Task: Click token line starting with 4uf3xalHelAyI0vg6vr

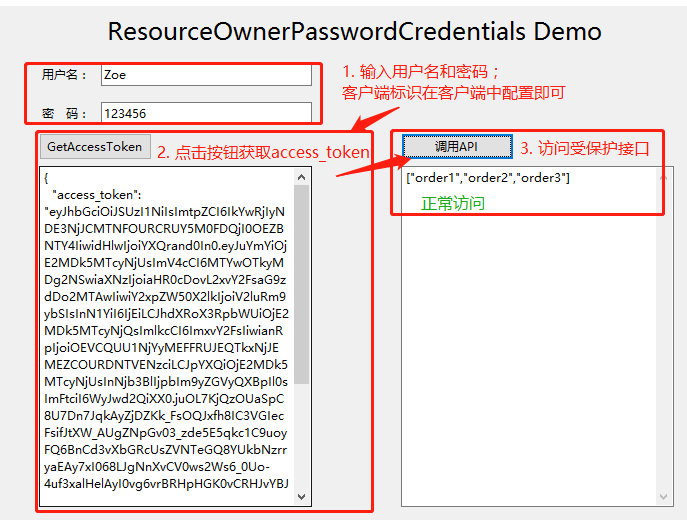Action: (x=166, y=484)
